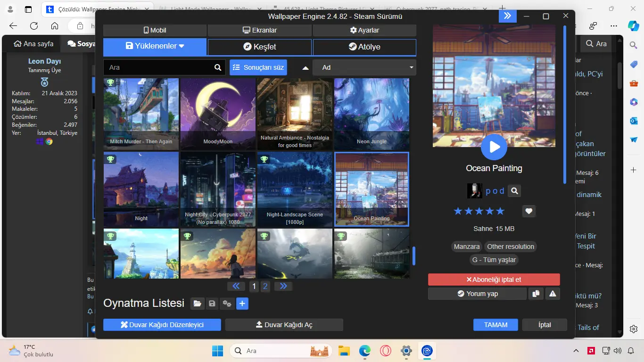Search the author's wallpapers via the magnifier beside p o d
Screen dimensions: 644x362
(x=515, y=191)
